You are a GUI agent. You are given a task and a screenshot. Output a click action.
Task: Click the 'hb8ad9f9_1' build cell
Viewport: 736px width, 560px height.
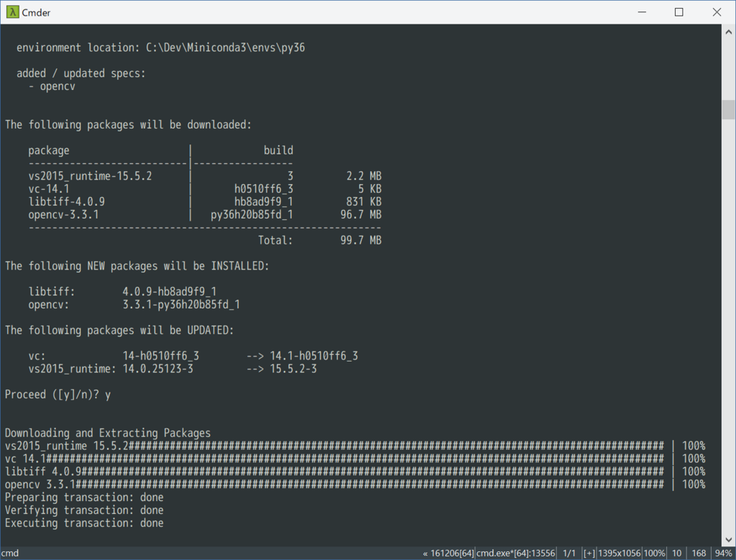(264, 202)
